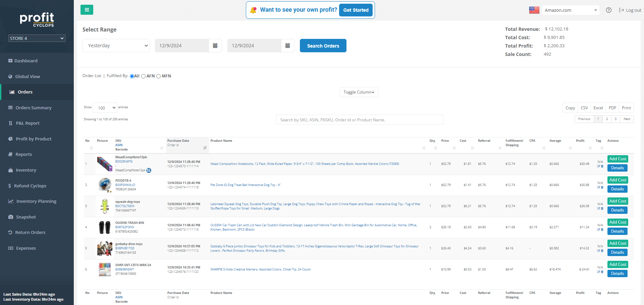Sort by the Profit column icon
Image resolution: width=644 pixels, height=305 pixels.
(x=590, y=148)
